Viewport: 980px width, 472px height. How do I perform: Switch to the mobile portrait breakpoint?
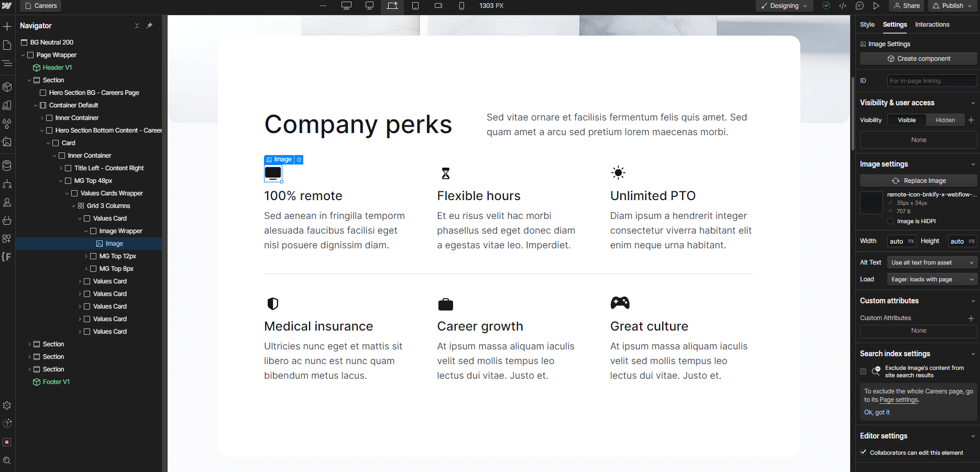461,6
